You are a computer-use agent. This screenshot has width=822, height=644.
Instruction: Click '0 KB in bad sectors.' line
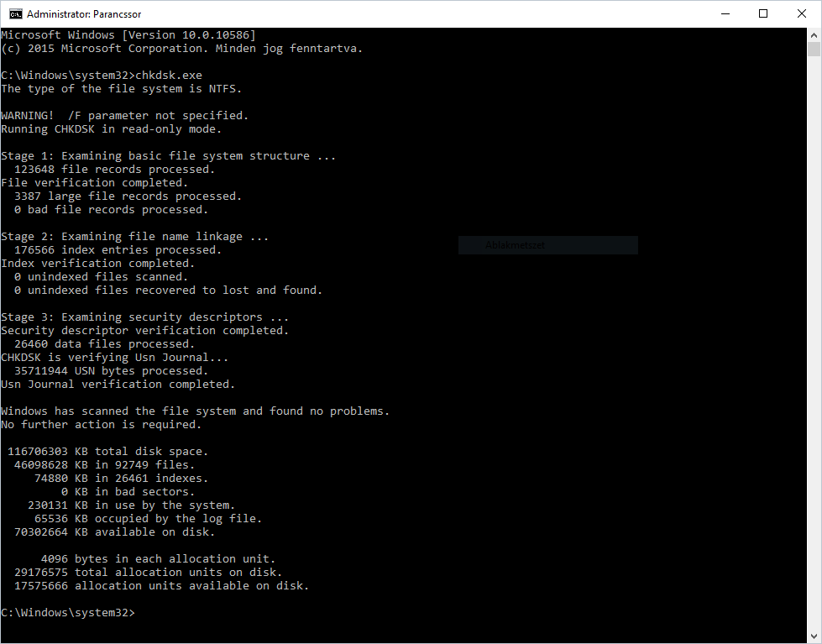(128, 492)
